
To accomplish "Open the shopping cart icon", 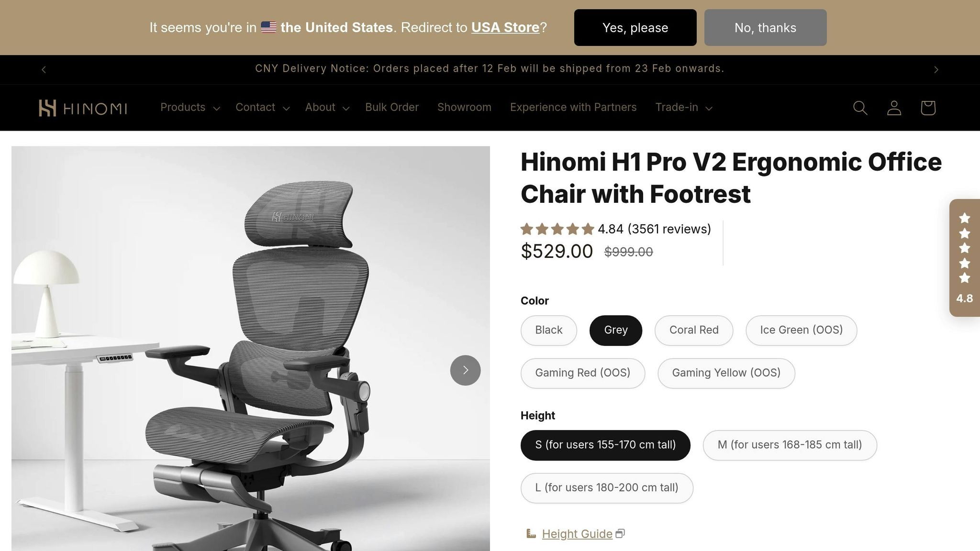I will pos(928,108).
